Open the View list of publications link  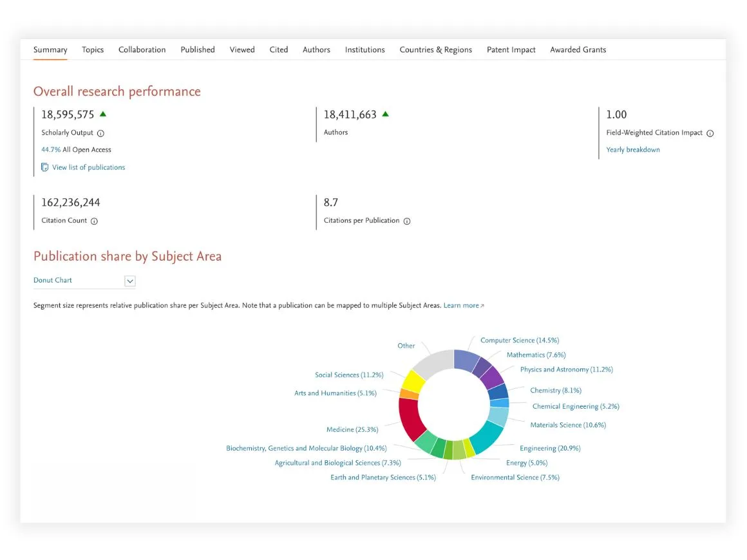coord(88,167)
